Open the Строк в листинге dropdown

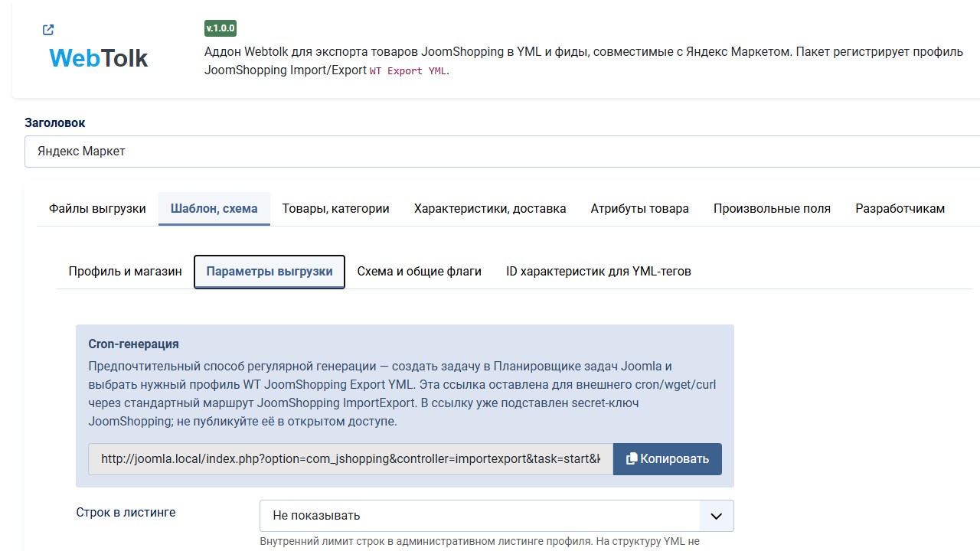tap(497, 516)
